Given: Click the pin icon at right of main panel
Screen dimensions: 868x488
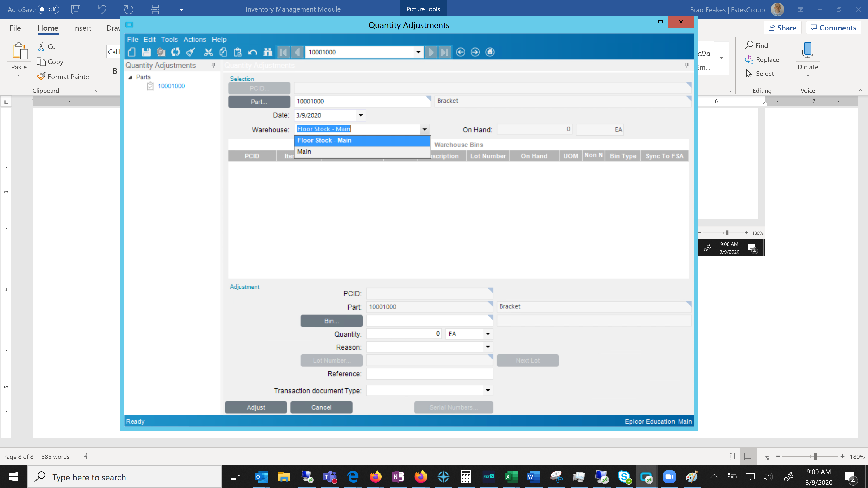Looking at the screenshot, I should tap(687, 65).
